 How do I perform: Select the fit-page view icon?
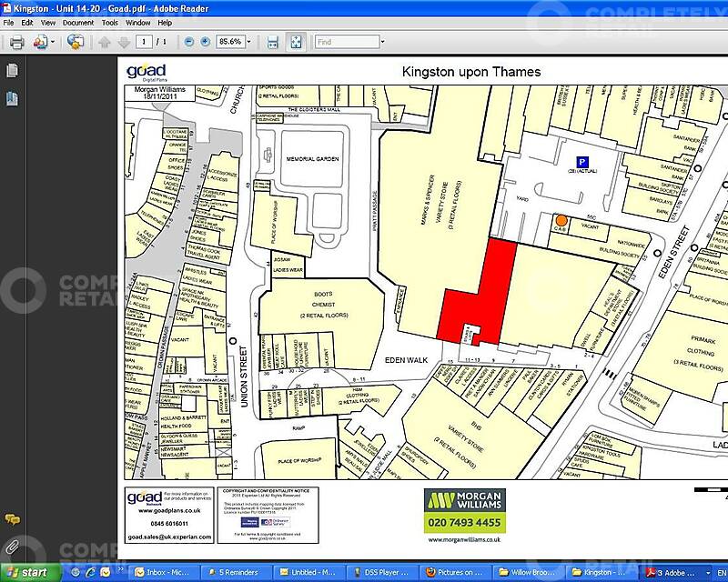[x=295, y=41]
